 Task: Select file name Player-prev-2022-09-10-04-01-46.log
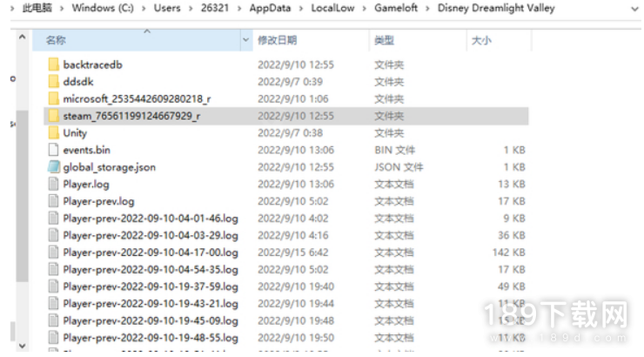click(x=151, y=219)
